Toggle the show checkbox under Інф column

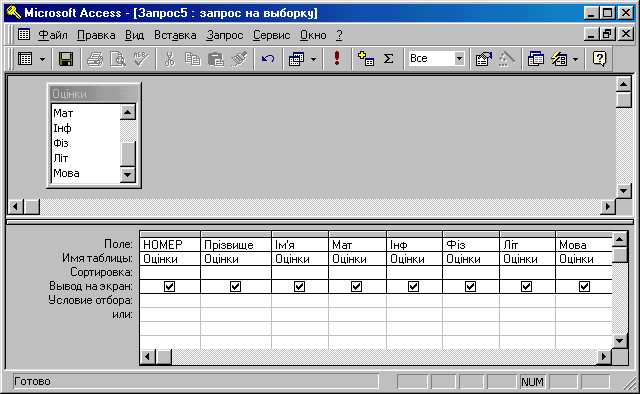click(414, 287)
